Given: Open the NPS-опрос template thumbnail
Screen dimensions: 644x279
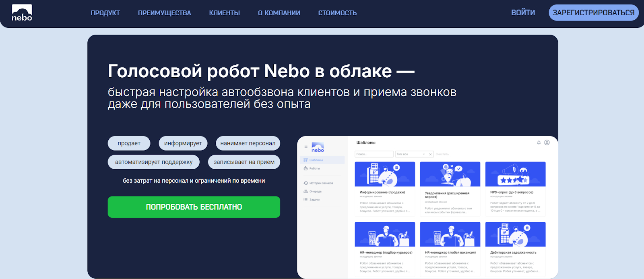Looking at the screenshot, I should point(515,174).
